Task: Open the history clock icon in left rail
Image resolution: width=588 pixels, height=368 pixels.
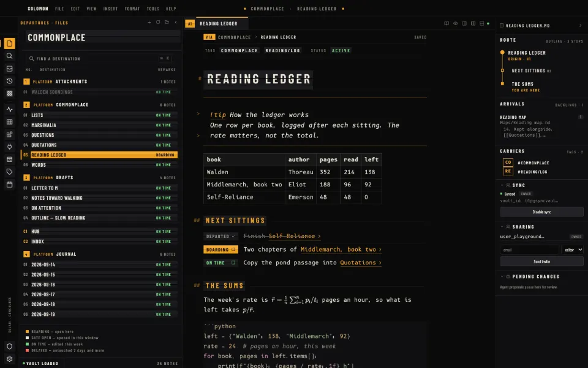Action: coord(9,81)
